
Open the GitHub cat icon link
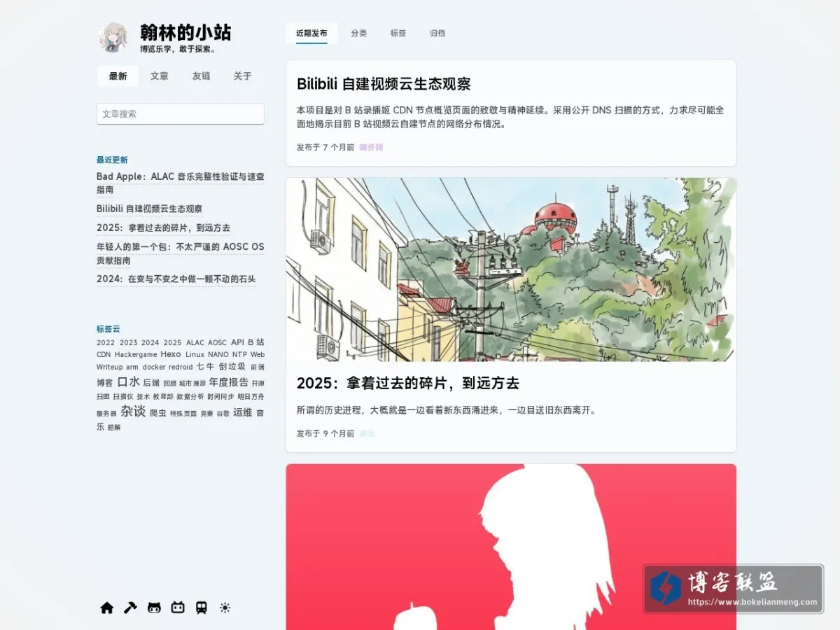154,608
